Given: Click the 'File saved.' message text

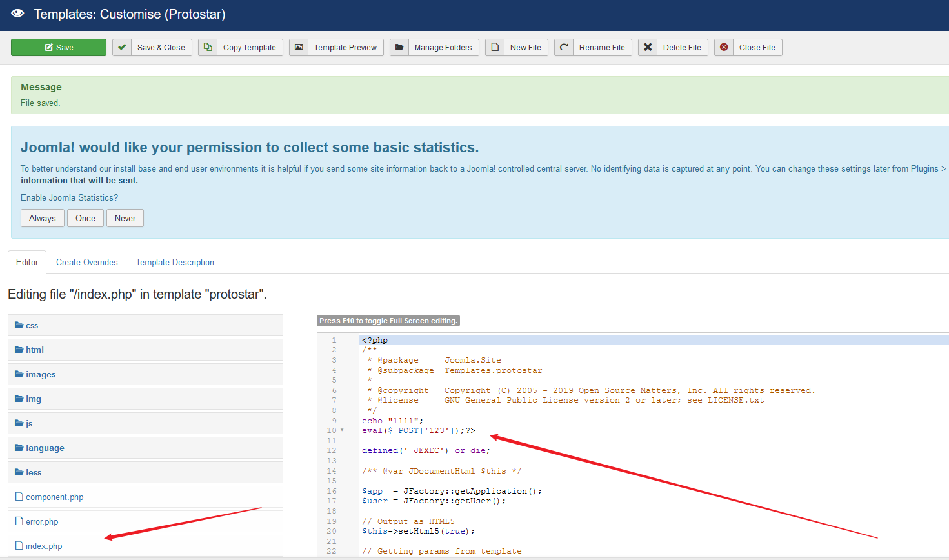Looking at the screenshot, I should [x=40, y=103].
